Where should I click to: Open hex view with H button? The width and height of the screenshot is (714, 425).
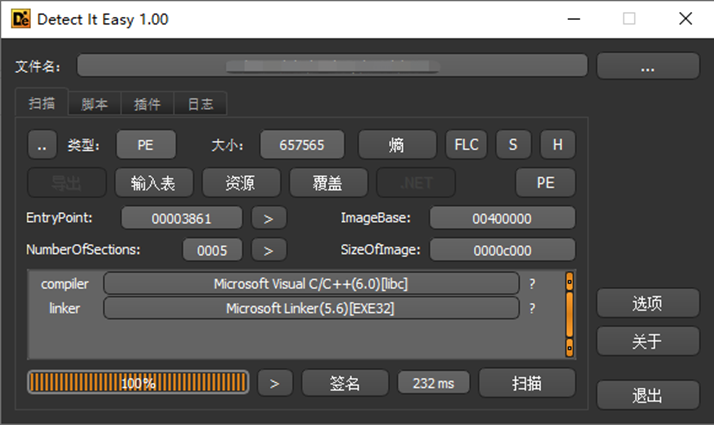coord(558,145)
